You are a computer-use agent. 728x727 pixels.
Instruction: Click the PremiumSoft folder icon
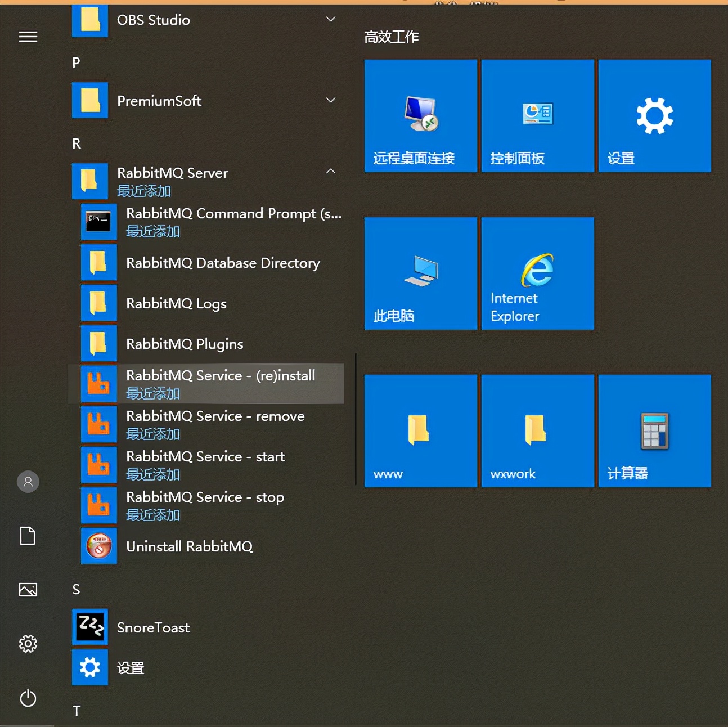[x=90, y=101]
